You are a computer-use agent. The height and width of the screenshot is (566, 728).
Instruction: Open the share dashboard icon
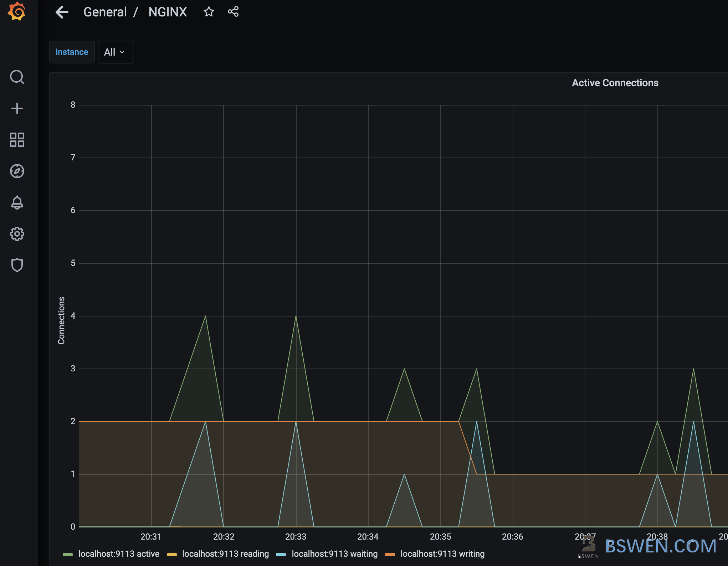(233, 12)
